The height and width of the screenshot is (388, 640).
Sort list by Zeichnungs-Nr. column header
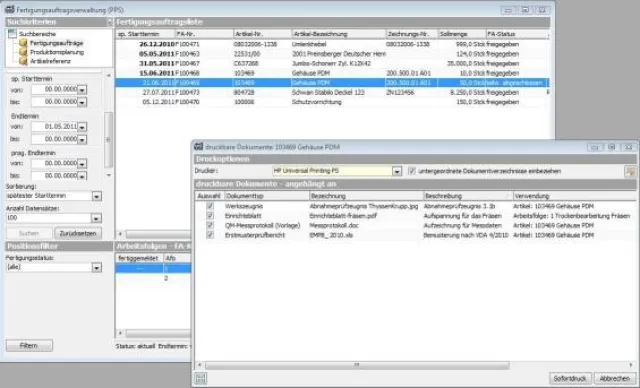pos(412,34)
